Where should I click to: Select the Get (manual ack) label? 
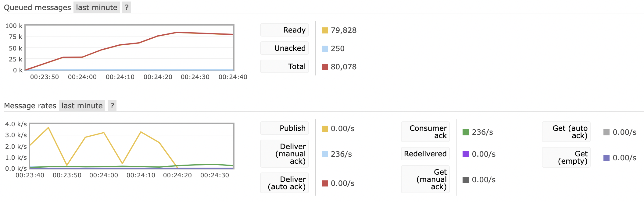(x=425, y=179)
